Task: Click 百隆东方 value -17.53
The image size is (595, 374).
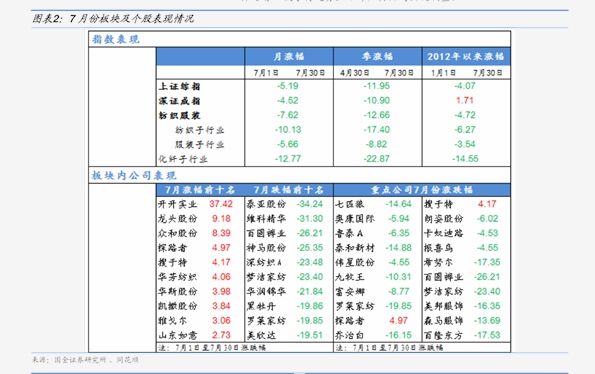Action: pos(487,335)
